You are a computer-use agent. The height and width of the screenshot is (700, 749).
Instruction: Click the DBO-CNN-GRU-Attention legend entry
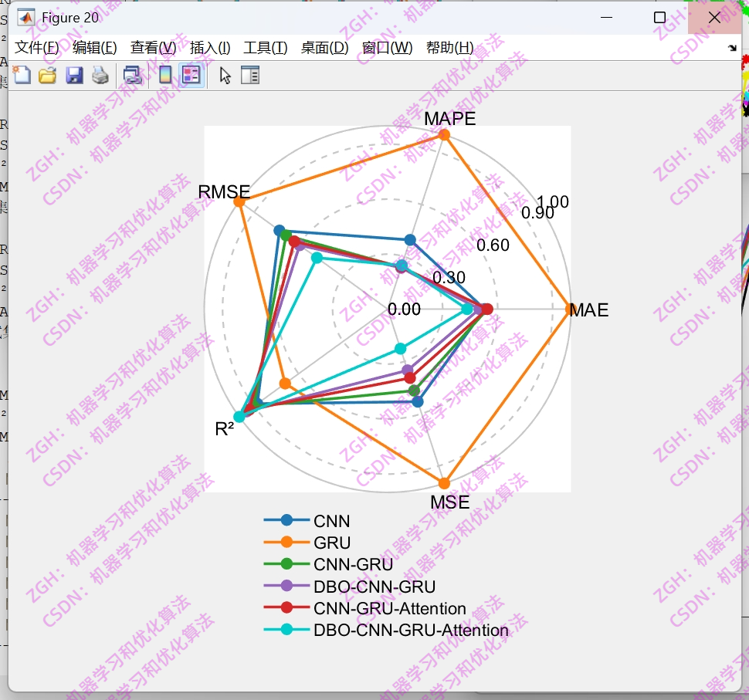(x=386, y=630)
